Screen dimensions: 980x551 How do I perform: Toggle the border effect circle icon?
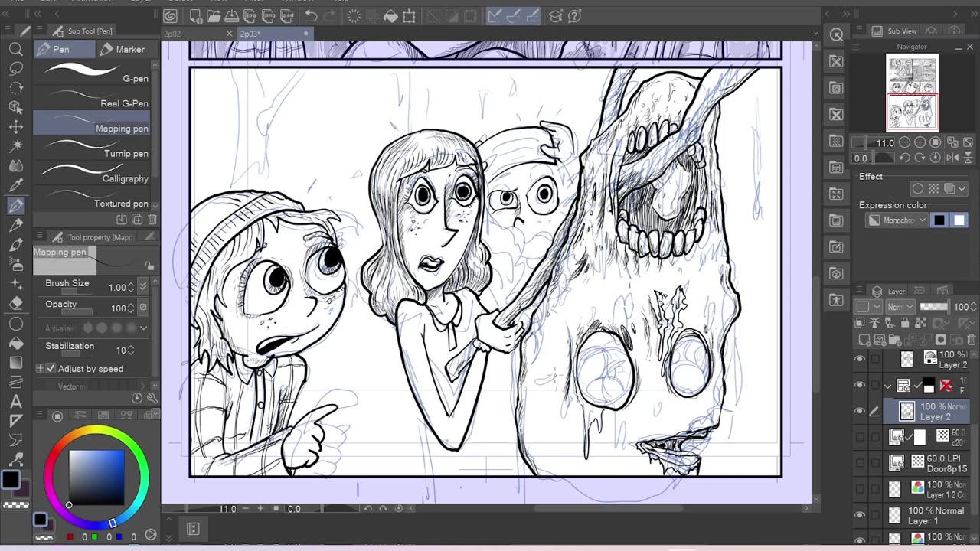pos(918,189)
